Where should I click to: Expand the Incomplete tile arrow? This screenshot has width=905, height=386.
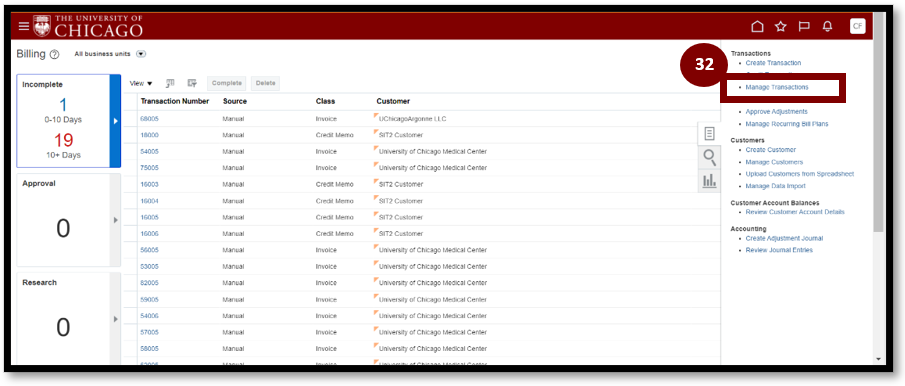(115, 121)
